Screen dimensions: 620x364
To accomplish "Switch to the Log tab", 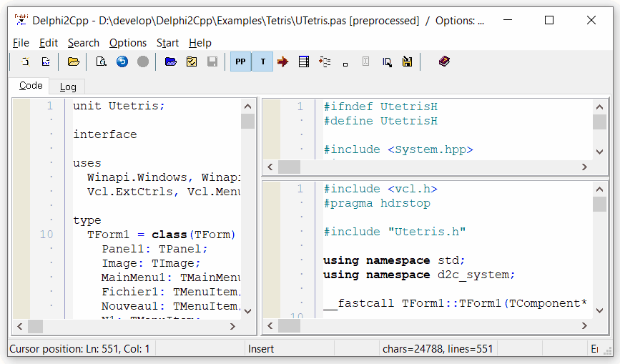I will click(x=68, y=87).
